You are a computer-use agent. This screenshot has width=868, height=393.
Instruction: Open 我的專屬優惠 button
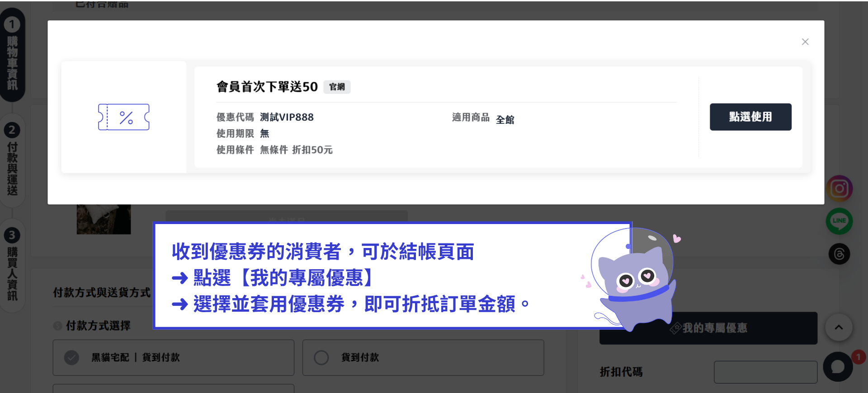coord(708,328)
